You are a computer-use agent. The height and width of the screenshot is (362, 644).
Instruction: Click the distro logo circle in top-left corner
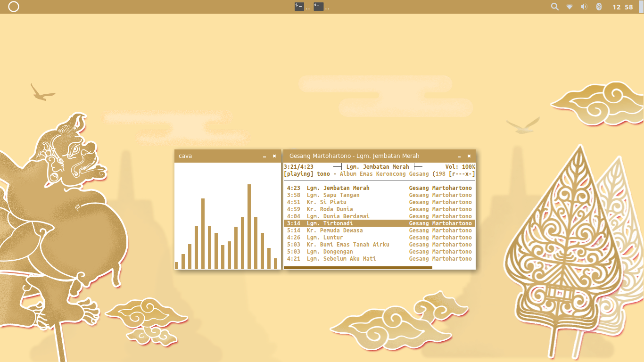tap(13, 7)
